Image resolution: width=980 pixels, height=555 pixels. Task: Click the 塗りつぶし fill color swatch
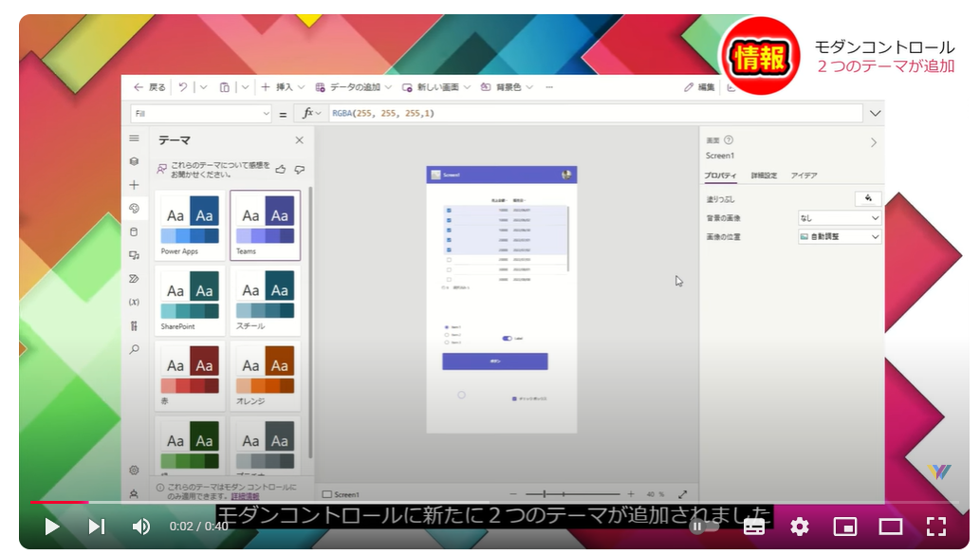868,198
